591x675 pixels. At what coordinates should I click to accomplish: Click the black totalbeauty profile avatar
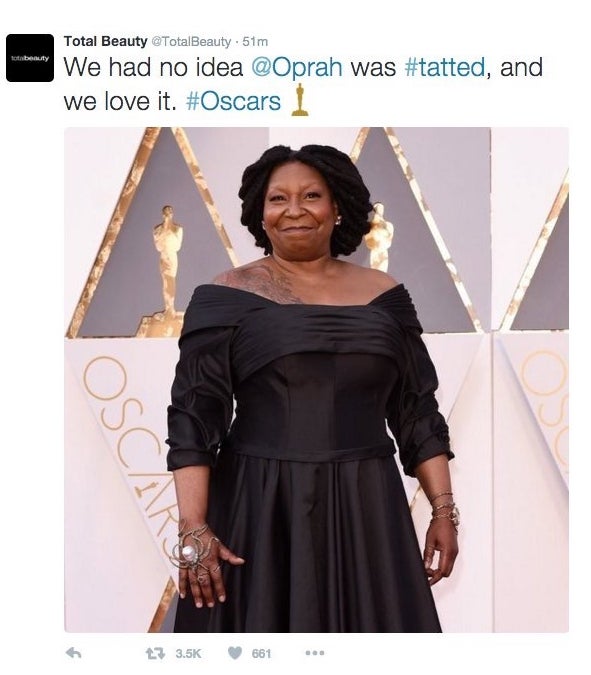tap(30, 58)
